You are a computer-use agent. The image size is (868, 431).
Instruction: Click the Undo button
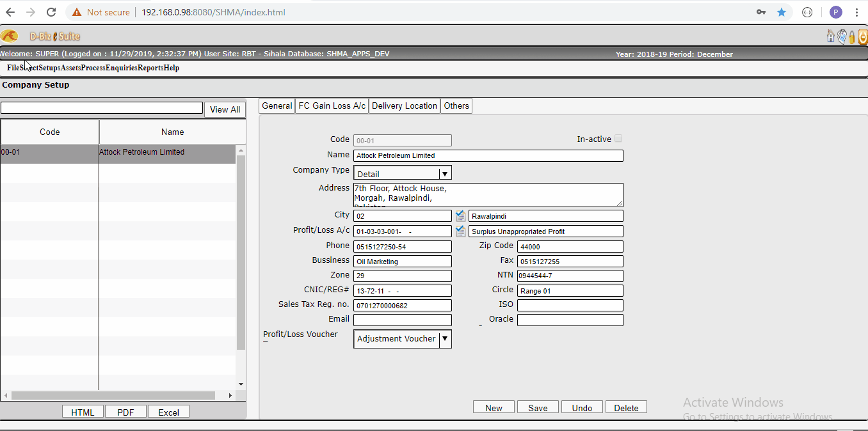[x=582, y=407]
